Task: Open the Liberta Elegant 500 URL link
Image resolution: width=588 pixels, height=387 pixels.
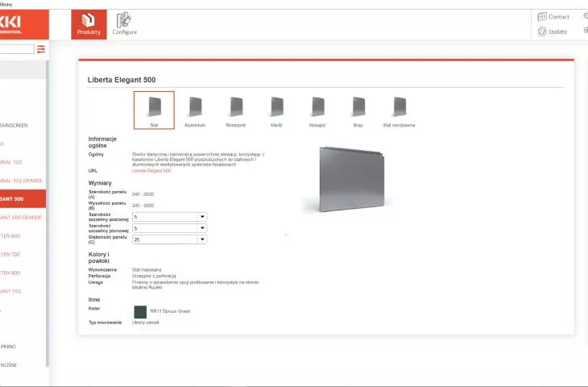Action: [x=151, y=171]
